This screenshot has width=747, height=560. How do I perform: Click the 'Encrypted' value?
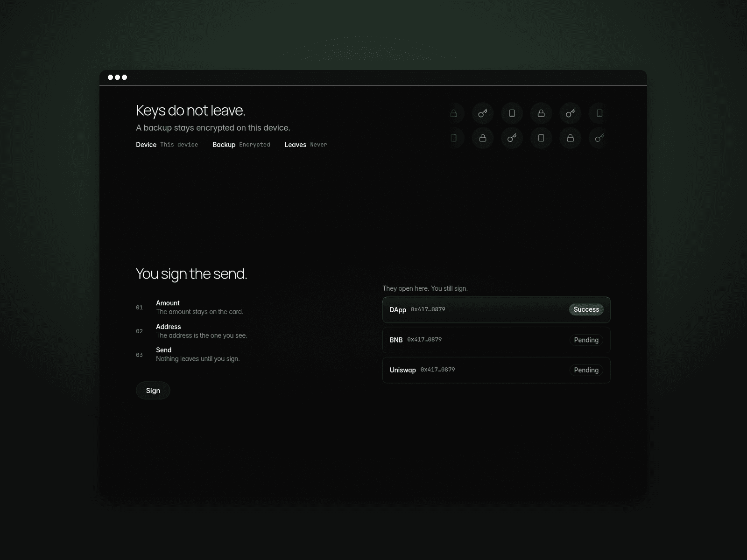254,145
